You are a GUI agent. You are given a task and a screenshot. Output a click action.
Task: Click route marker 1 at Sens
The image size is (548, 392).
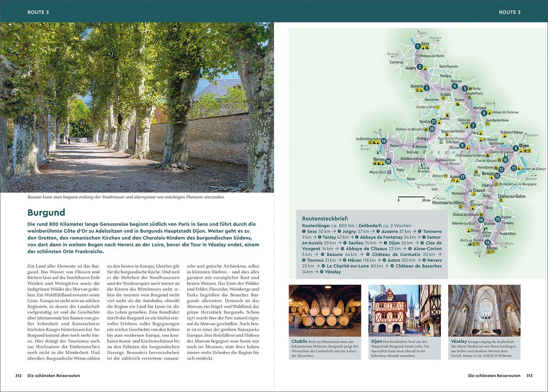(418, 46)
